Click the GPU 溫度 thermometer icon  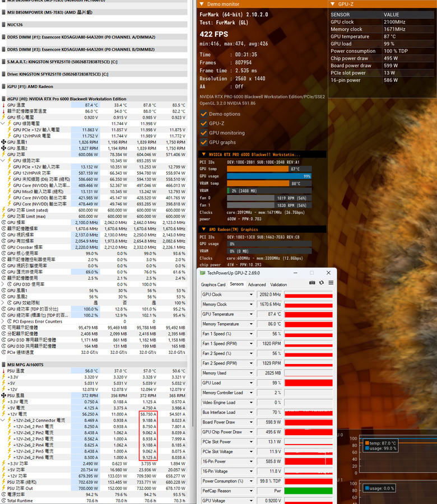[x=3, y=105]
